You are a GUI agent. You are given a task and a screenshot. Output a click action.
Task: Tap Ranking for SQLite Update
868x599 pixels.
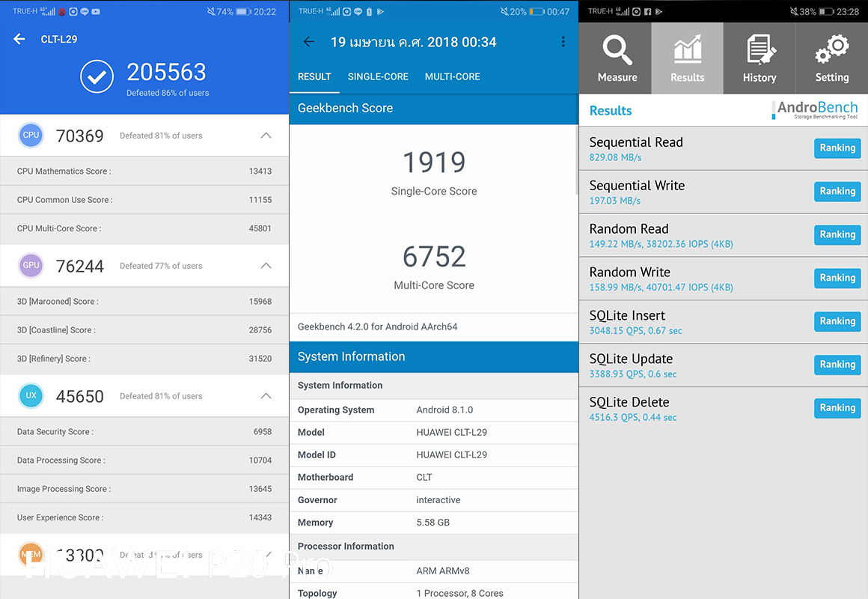pos(837,364)
